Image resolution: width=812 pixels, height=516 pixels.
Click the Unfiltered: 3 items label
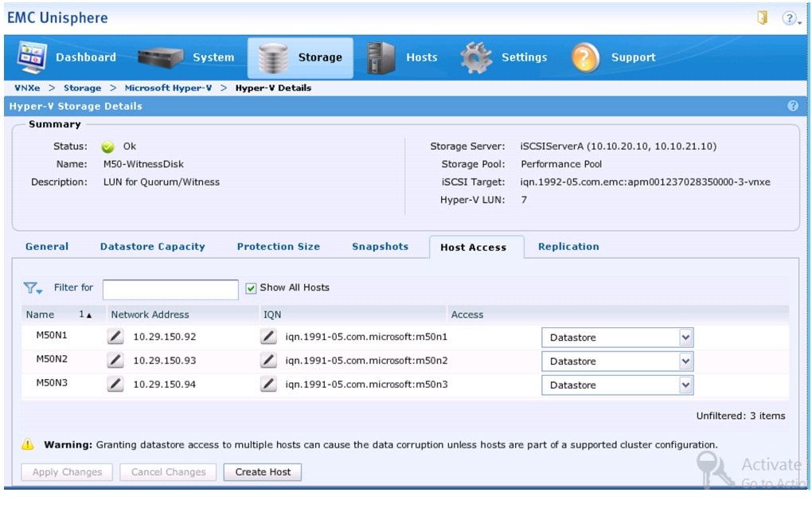(740, 416)
